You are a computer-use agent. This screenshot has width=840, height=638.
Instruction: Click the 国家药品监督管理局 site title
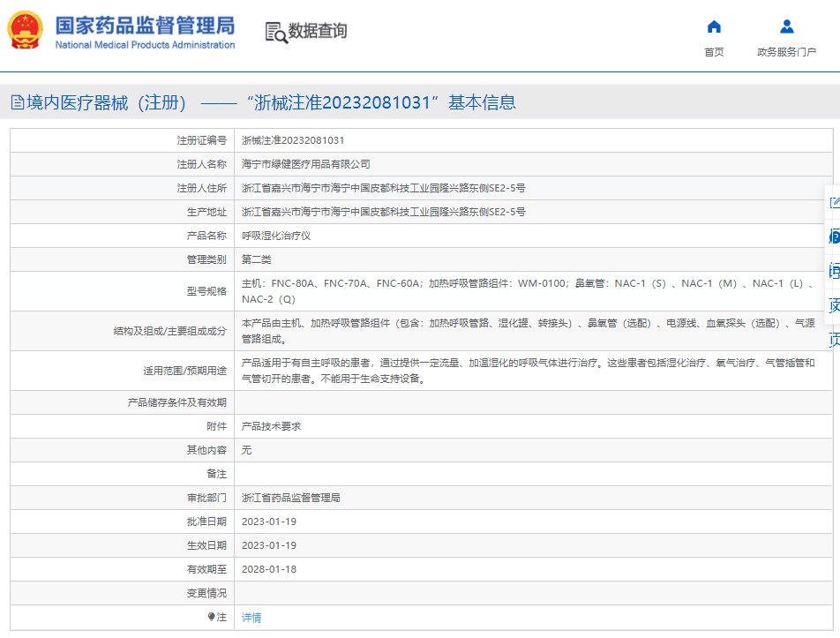coord(146,26)
